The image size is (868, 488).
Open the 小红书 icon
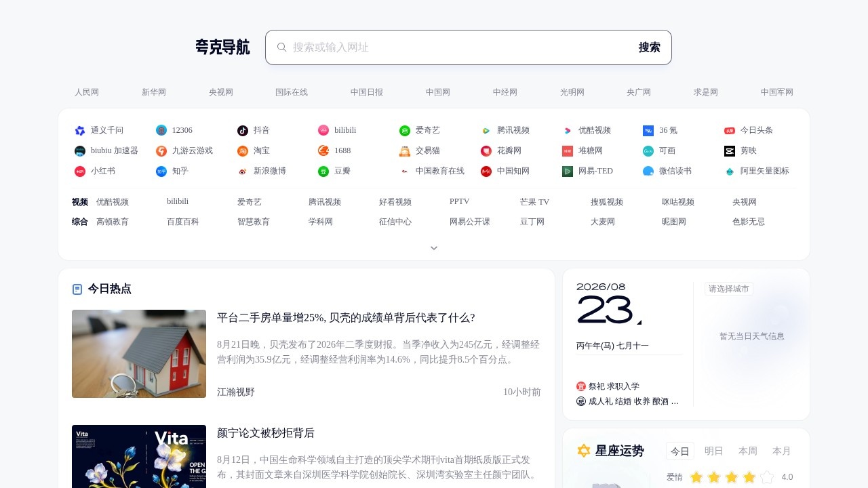click(80, 171)
